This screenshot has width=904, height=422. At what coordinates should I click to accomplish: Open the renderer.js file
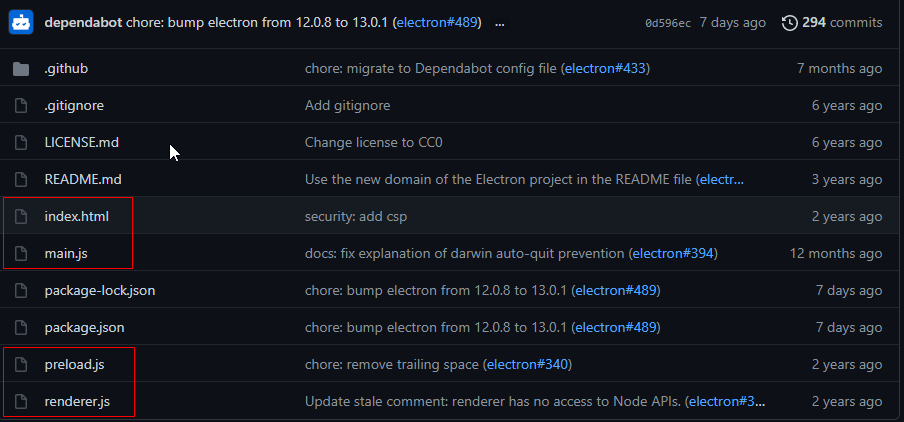point(77,401)
